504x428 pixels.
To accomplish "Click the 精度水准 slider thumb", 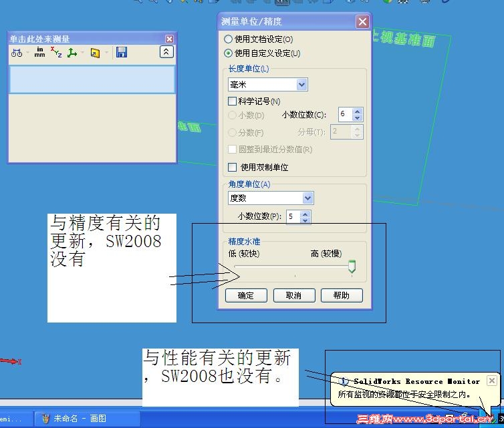I will pyautogui.click(x=352, y=266).
